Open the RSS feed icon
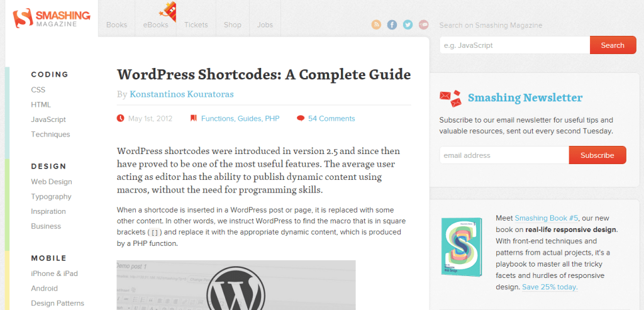Image resolution: width=644 pixels, height=310 pixels. (x=376, y=25)
